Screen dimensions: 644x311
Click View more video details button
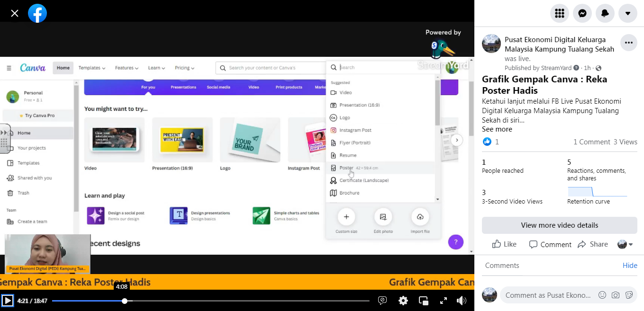click(560, 225)
